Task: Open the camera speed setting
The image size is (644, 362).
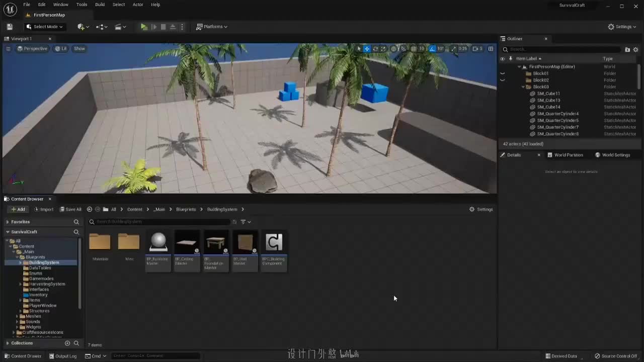Action: coord(478,49)
